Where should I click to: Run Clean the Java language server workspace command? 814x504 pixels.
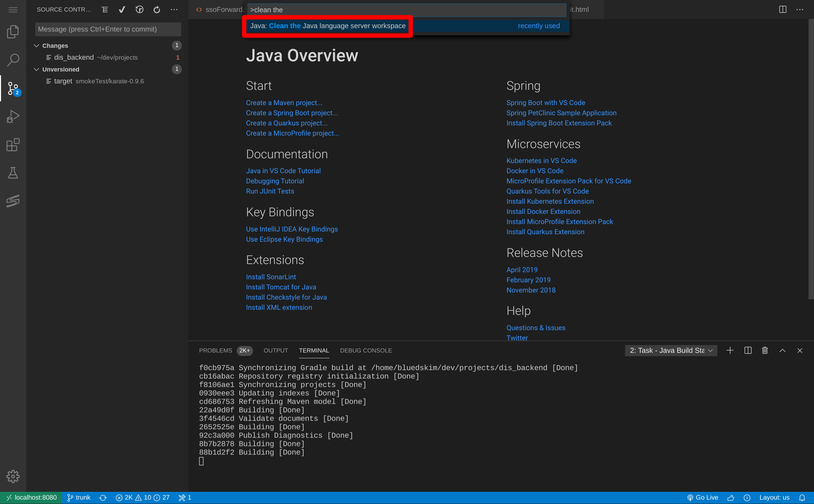tap(408, 26)
